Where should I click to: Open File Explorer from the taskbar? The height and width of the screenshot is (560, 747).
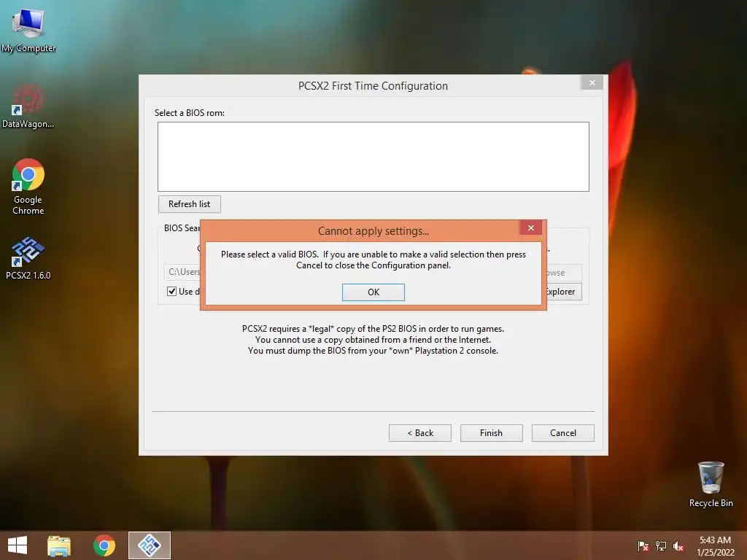tap(59, 545)
